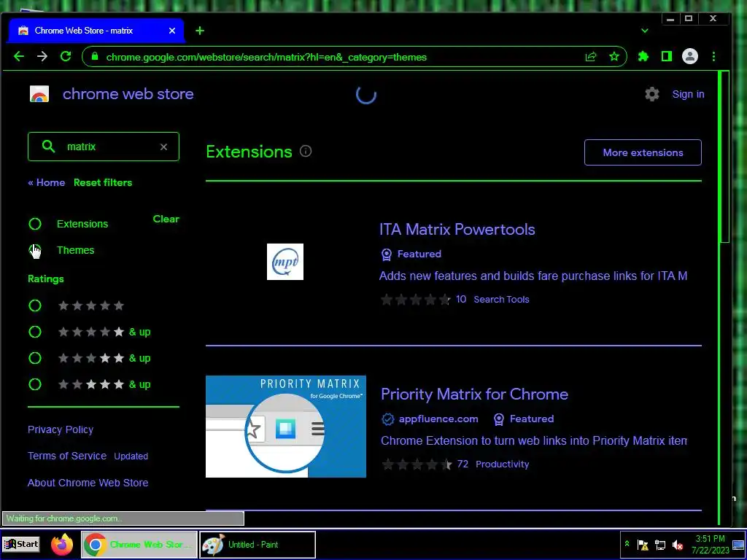Select the Themes radio filter
The width and height of the screenshot is (747, 560).
pos(35,250)
